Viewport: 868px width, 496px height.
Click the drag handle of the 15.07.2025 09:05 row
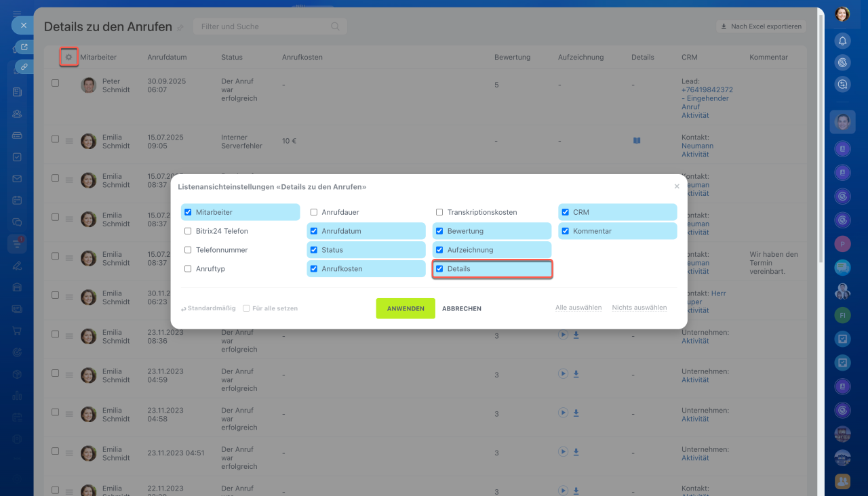point(69,141)
